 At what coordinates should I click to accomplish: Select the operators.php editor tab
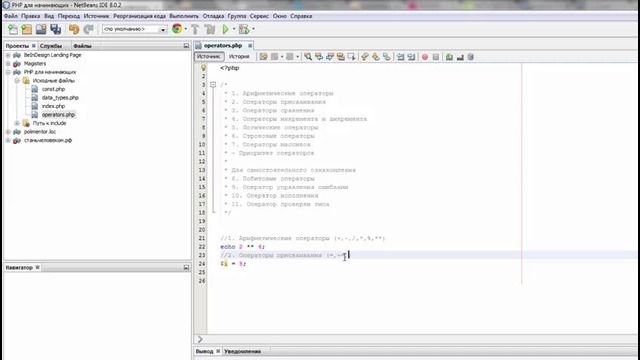pos(223,45)
